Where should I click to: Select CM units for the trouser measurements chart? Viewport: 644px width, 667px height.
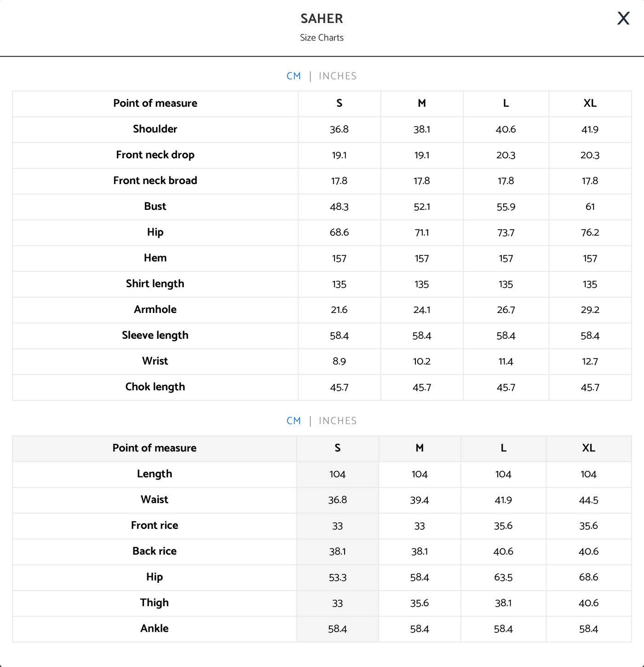point(293,421)
